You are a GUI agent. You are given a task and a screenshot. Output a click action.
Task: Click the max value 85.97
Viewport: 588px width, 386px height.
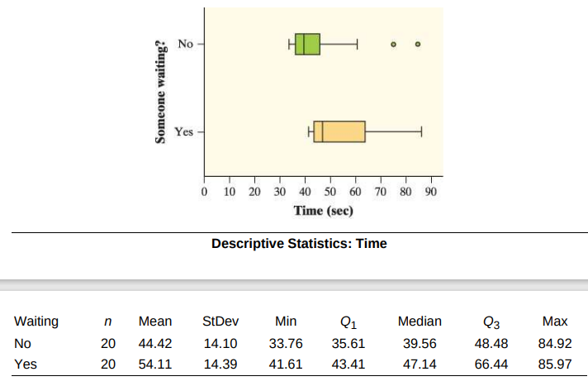554,364
